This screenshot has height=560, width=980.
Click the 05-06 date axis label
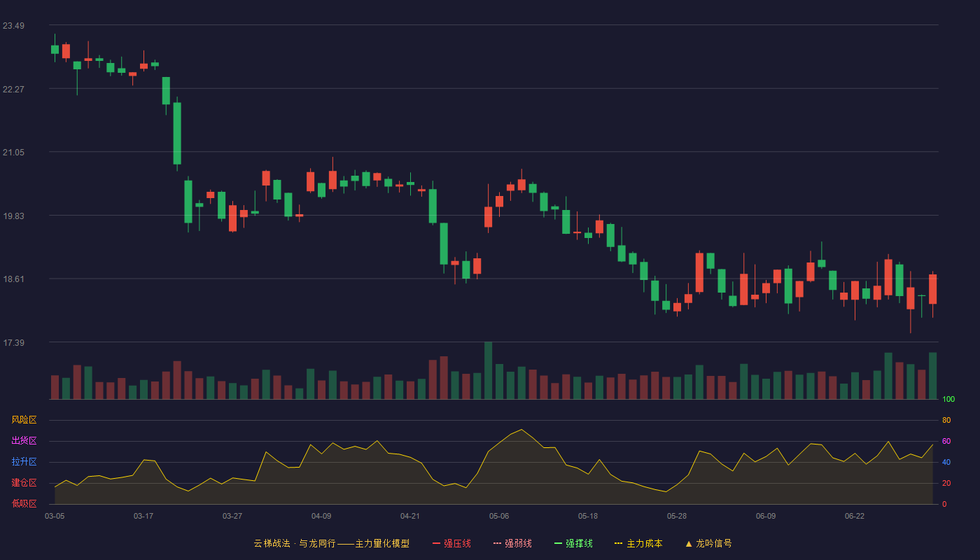pos(499,516)
